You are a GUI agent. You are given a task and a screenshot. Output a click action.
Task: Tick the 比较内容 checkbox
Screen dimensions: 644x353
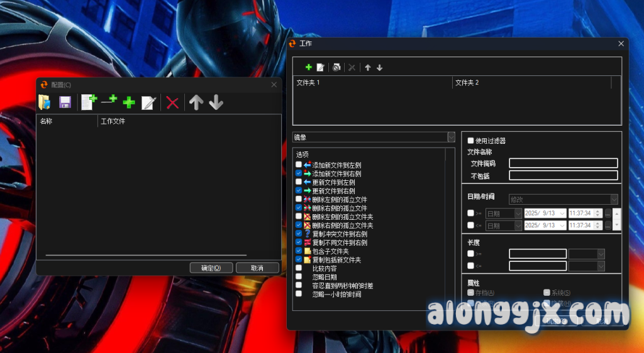click(299, 268)
